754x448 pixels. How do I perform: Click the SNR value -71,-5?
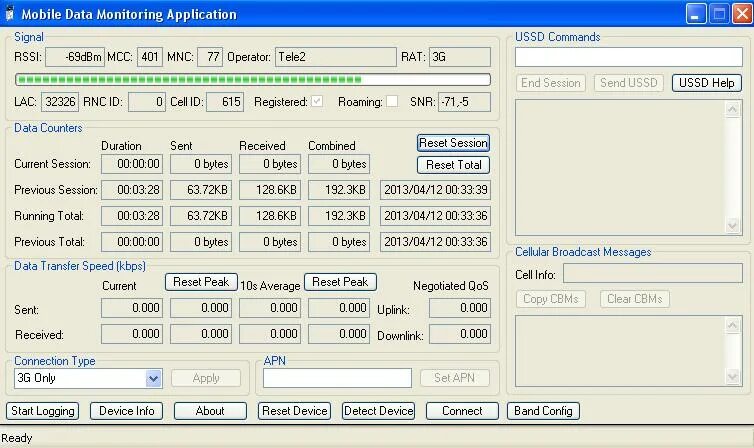(x=465, y=102)
